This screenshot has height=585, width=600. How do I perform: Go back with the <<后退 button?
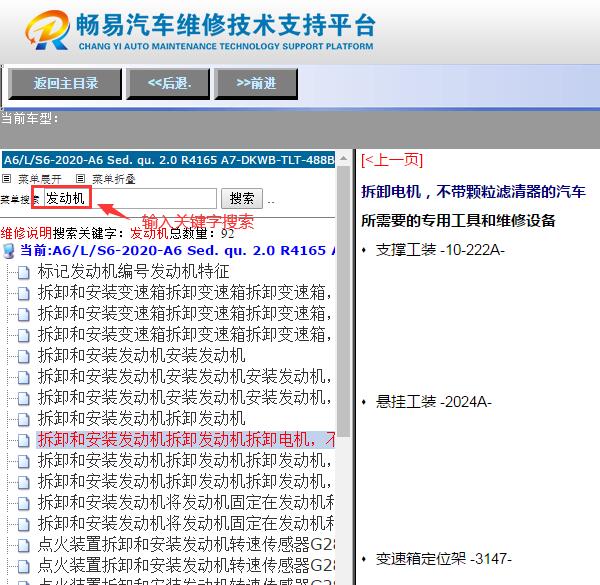point(168,84)
